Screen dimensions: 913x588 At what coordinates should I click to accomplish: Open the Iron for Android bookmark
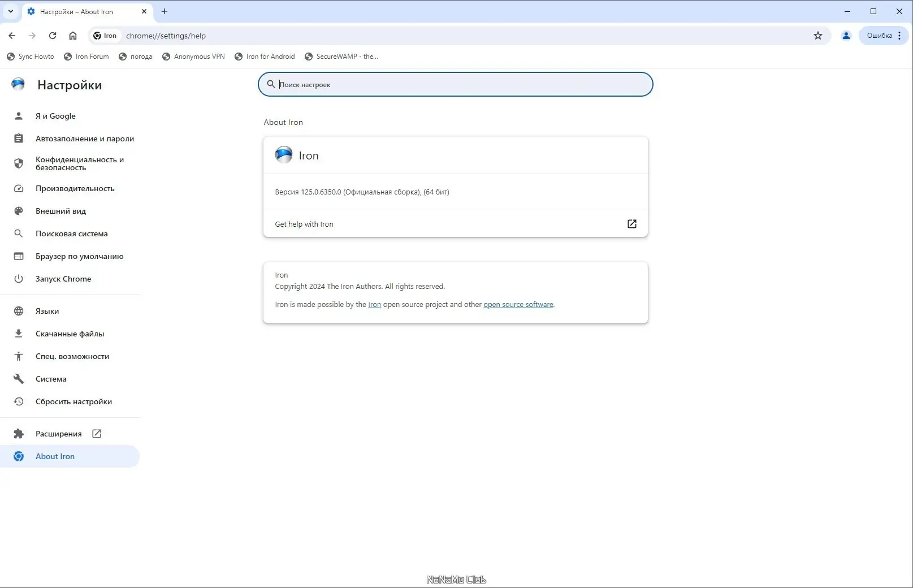pyautogui.click(x=265, y=57)
